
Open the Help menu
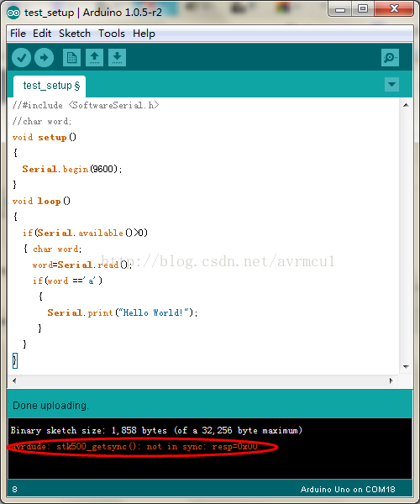pyautogui.click(x=144, y=34)
